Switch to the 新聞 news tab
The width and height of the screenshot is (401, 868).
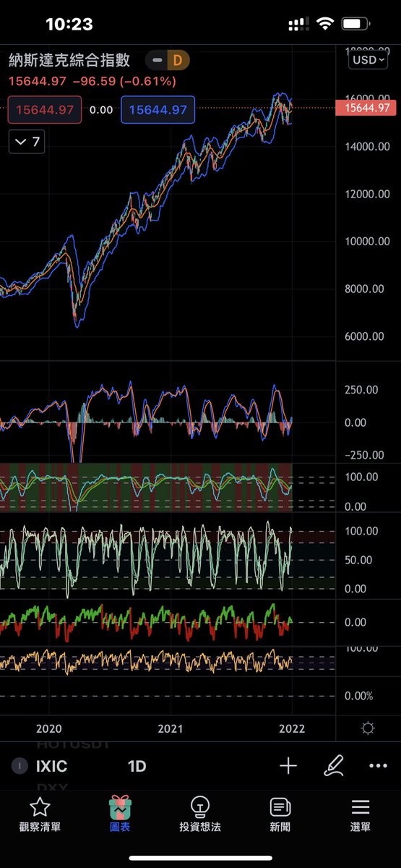(x=280, y=814)
